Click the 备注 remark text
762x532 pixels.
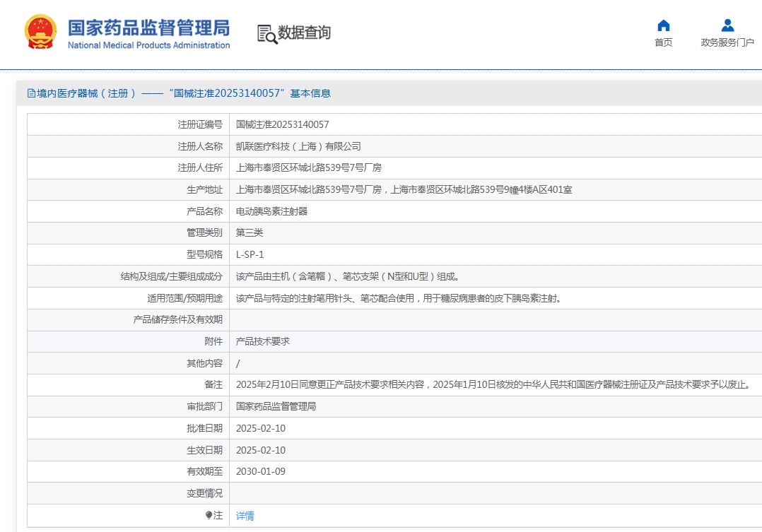click(x=494, y=385)
